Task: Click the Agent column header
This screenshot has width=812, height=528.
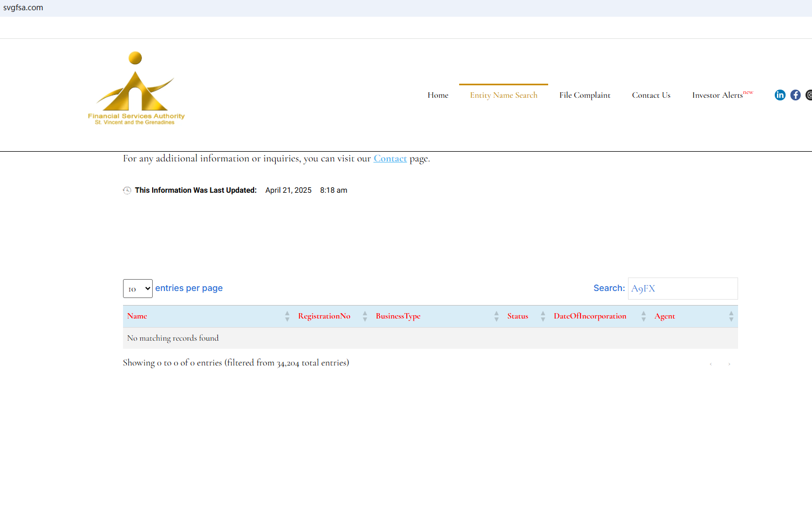Action: pyautogui.click(x=665, y=316)
